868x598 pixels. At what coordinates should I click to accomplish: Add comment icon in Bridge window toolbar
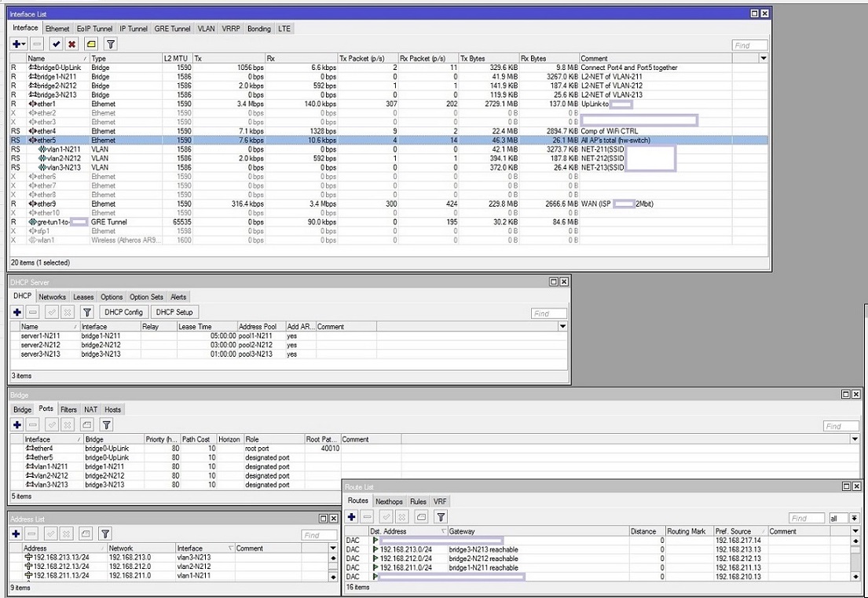[x=87, y=424]
